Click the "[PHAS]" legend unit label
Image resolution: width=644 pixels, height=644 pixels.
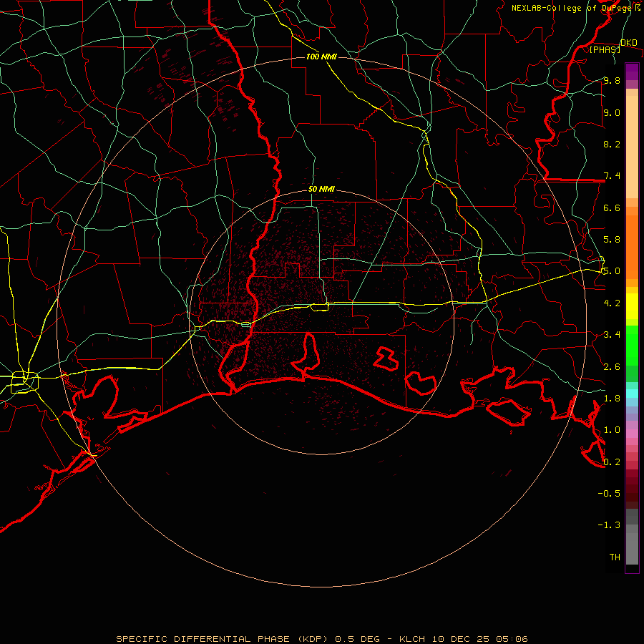tap(605, 49)
